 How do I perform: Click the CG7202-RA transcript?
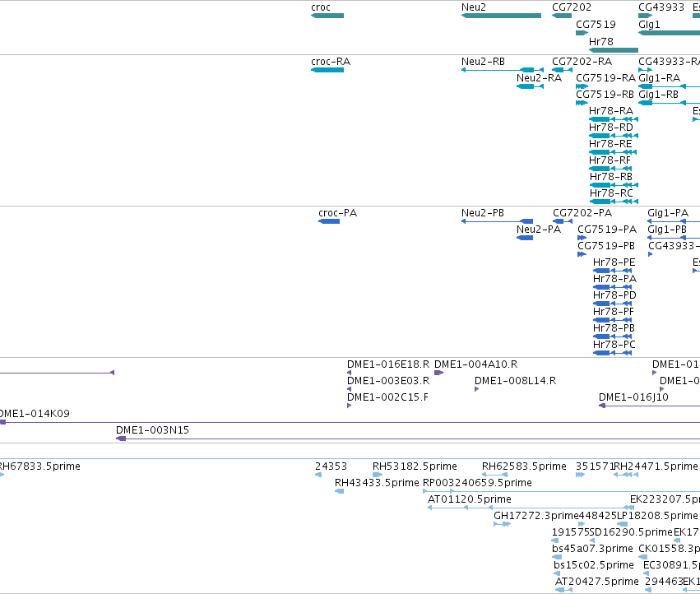tap(562, 70)
